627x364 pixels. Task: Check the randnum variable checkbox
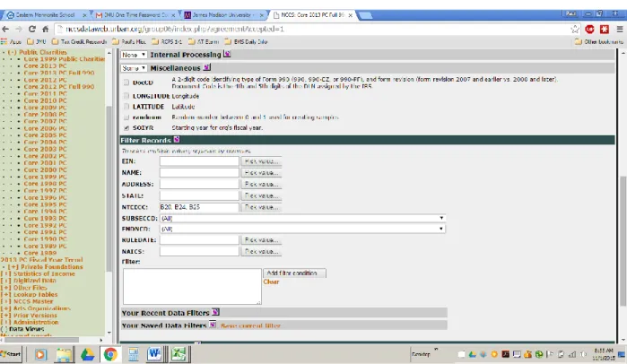click(126, 117)
